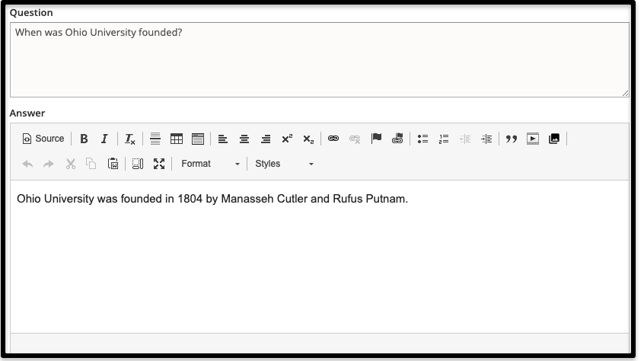
Task: Maximize the editor area
Action: (159, 164)
